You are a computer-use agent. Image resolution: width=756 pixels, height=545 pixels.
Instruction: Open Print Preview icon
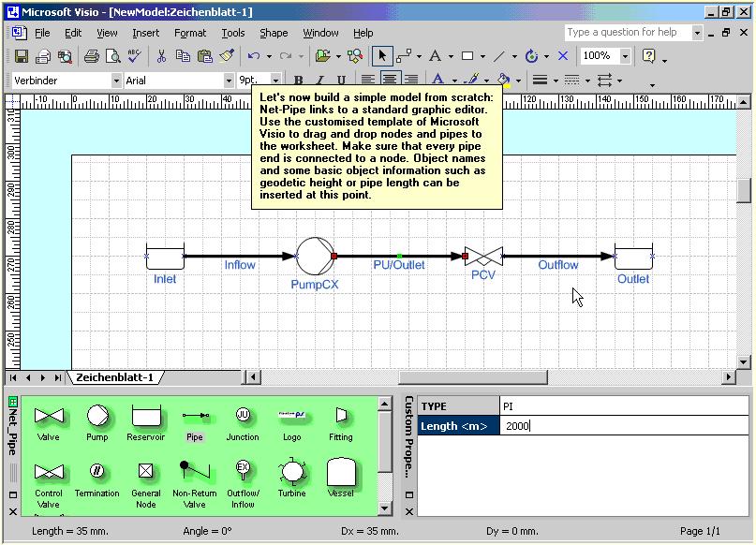[113, 56]
